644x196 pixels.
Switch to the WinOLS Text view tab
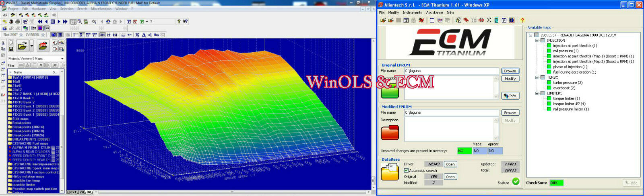[72, 192]
